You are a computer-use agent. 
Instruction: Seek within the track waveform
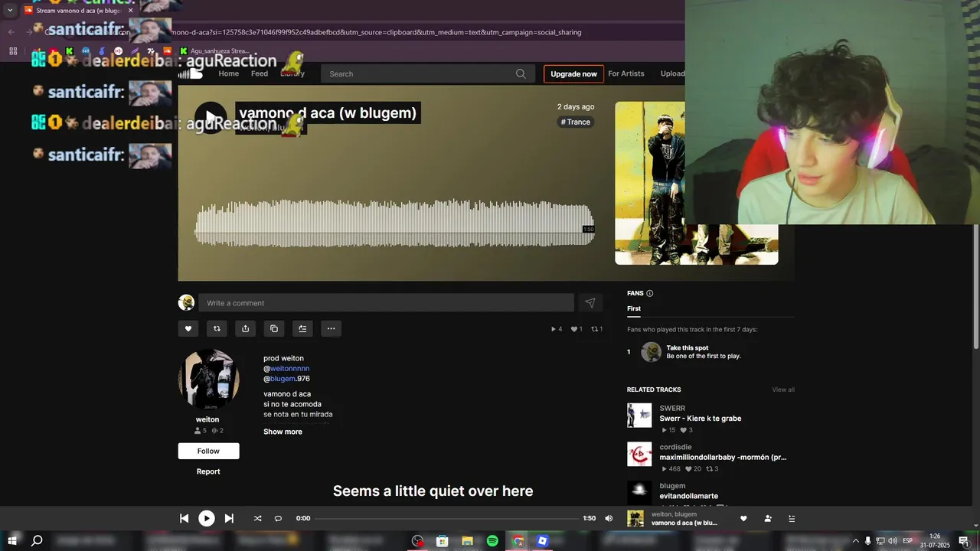pos(394,222)
